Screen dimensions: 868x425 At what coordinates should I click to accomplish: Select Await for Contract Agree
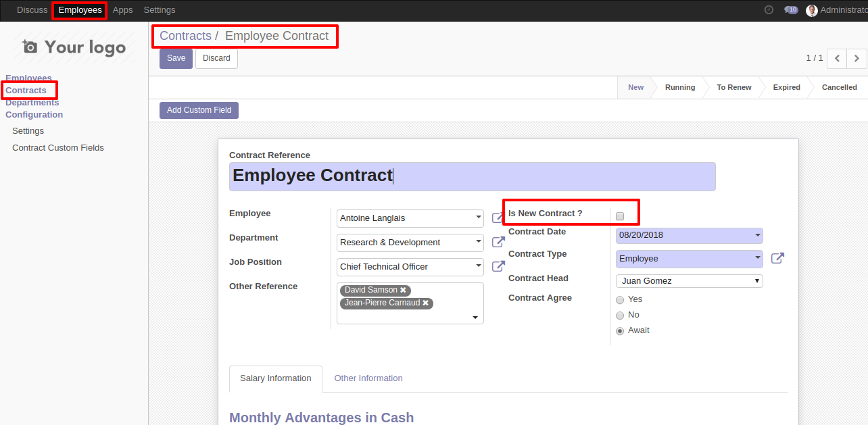click(620, 330)
